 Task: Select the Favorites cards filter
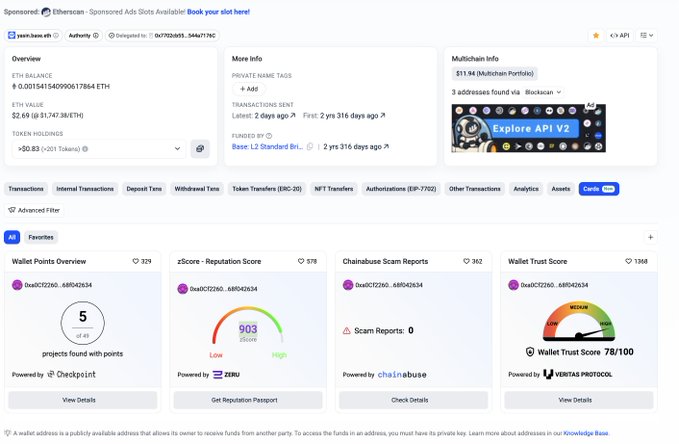click(x=41, y=237)
